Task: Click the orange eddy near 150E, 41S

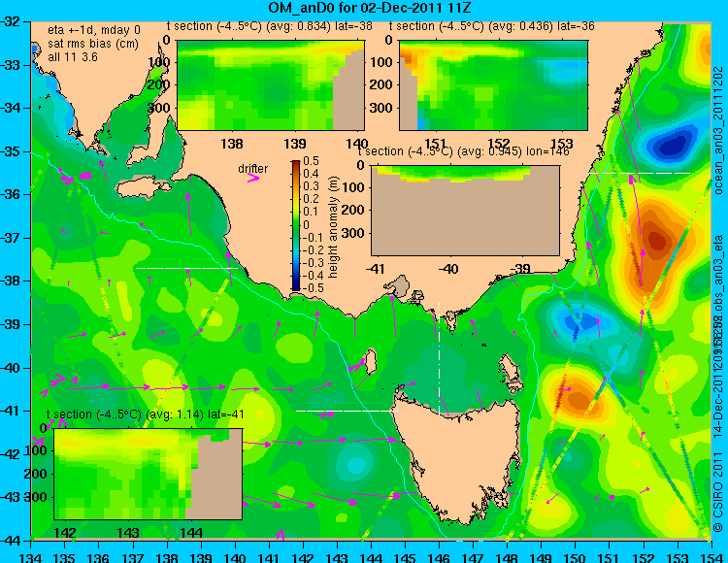Action: pos(577,400)
